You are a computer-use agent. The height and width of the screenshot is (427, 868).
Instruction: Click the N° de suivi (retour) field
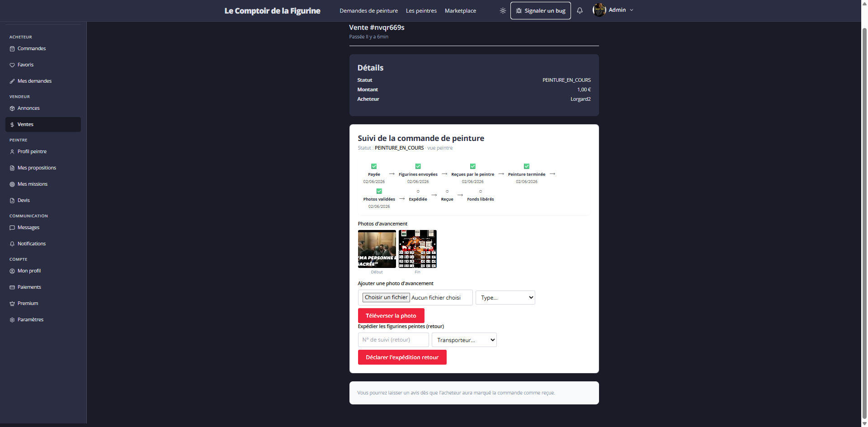[393, 340]
